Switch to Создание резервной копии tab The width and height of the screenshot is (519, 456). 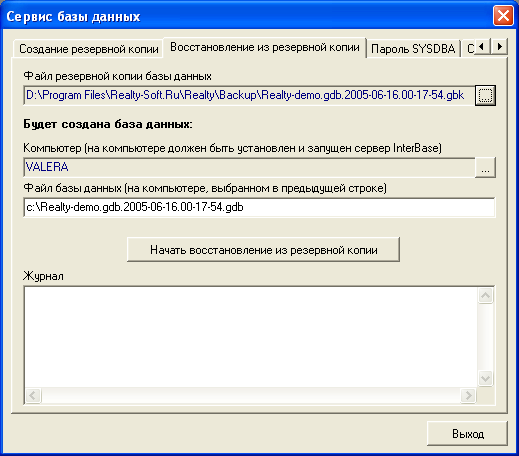(x=88, y=49)
